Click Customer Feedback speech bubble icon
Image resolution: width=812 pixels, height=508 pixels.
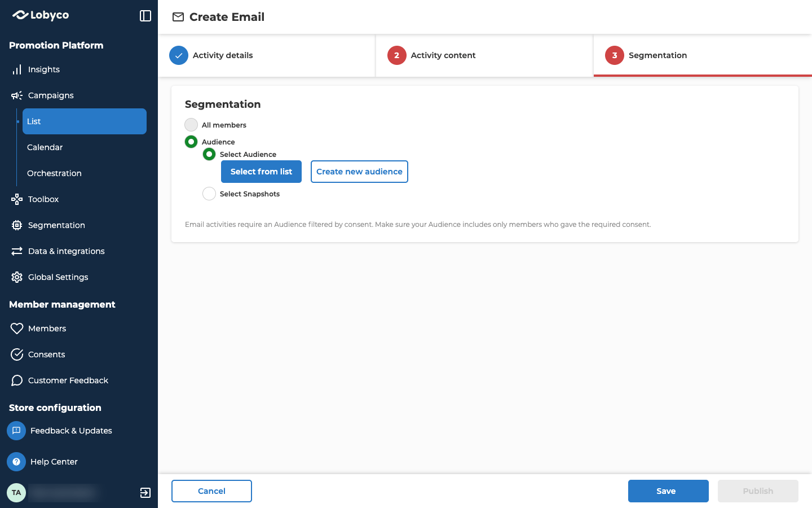click(x=17, y=380)
